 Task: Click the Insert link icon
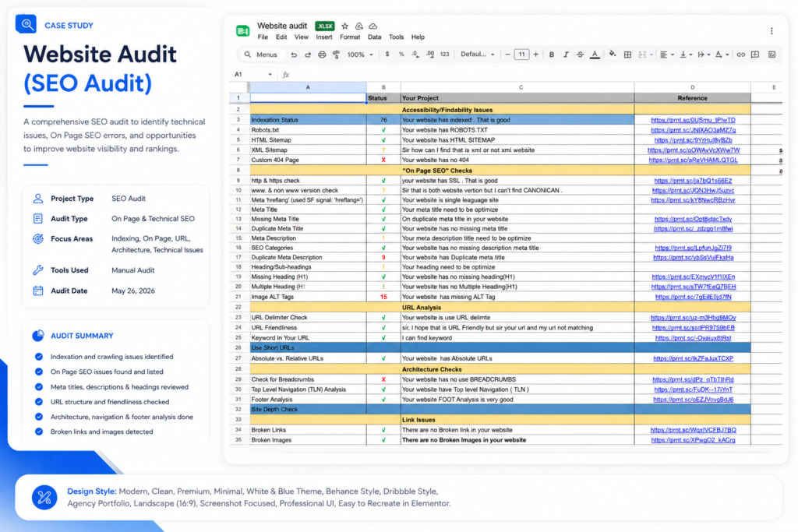[x=741, y=55]
